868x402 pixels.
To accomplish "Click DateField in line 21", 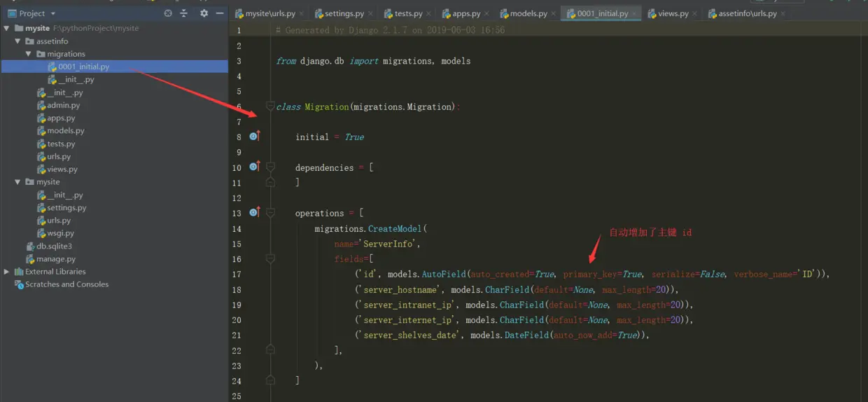I will (528, 335).
